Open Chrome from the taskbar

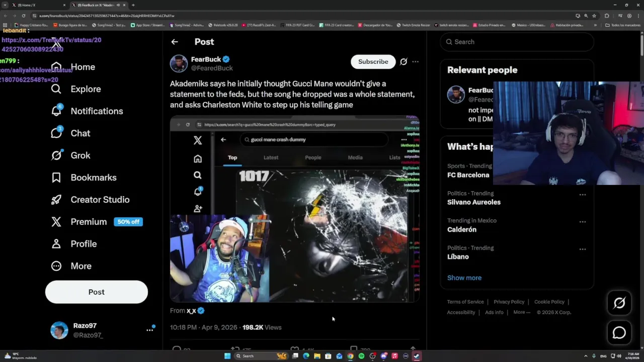[350, 356]
